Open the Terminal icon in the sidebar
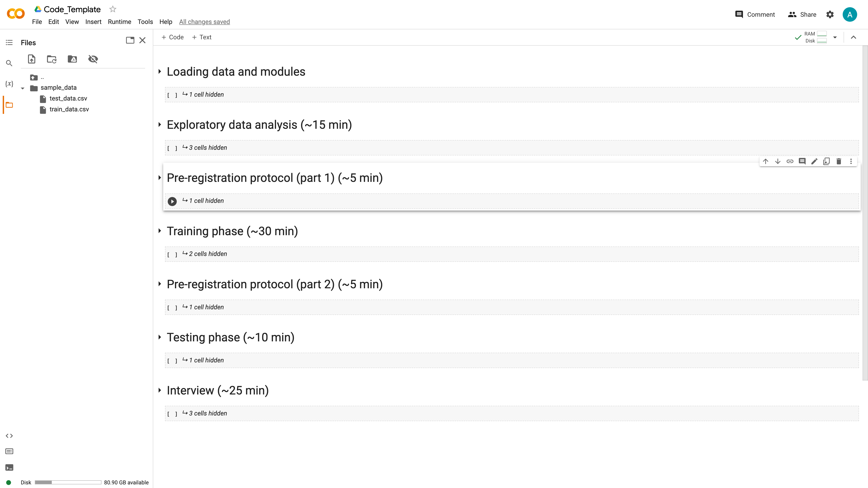 click(x=9, y=467)
